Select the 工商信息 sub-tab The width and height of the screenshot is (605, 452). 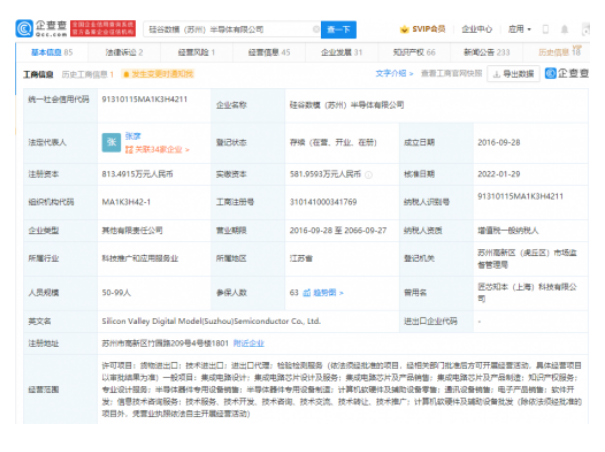[x=38, y=74]
